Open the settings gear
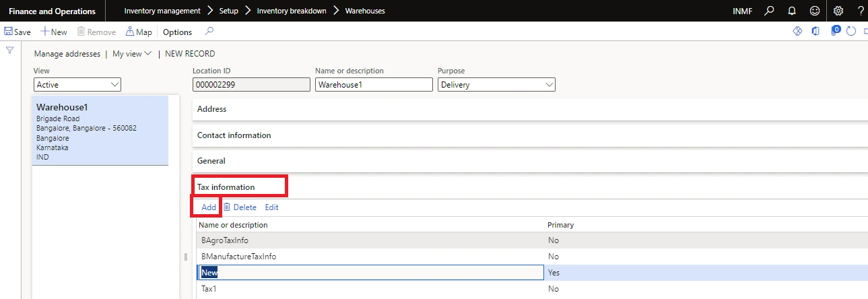 pos(838,11)
